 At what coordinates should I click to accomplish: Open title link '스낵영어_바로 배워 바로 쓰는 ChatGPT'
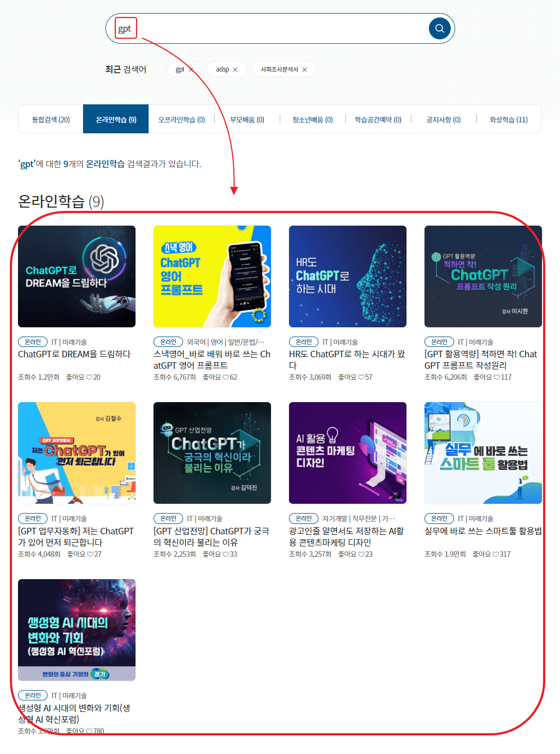[212, 360]
